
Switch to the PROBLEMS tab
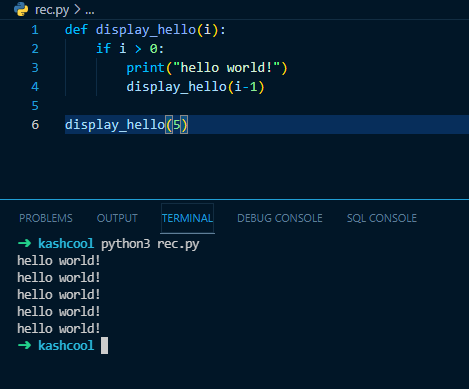(46, 218)
